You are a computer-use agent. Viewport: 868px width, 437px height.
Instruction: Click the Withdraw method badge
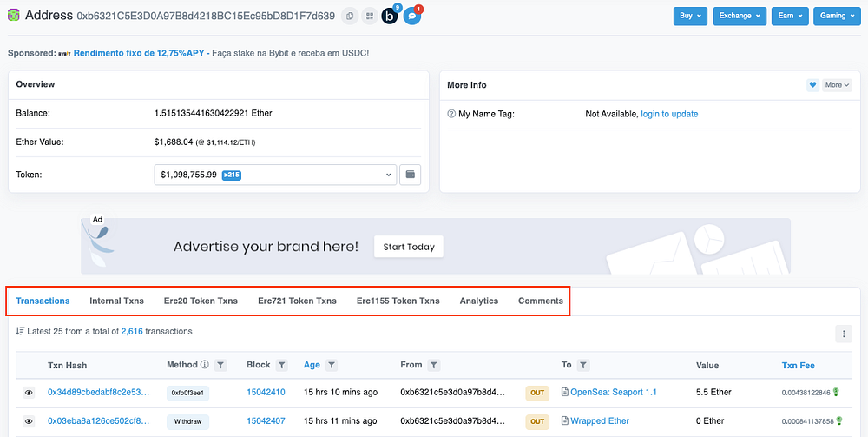point(187,421)
